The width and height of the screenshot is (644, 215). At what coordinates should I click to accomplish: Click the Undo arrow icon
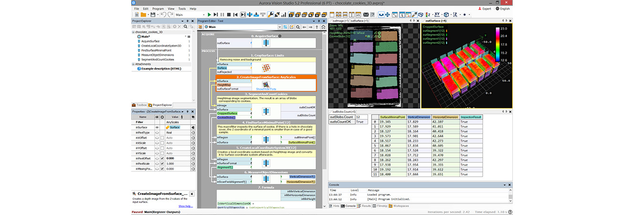(163, 15)
